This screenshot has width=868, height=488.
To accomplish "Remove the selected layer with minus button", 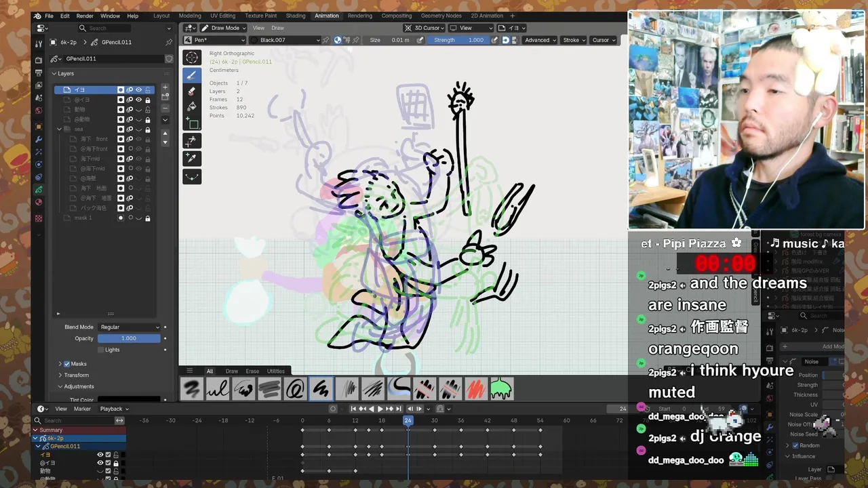I will pyautogui.click(x=165, y=108).
